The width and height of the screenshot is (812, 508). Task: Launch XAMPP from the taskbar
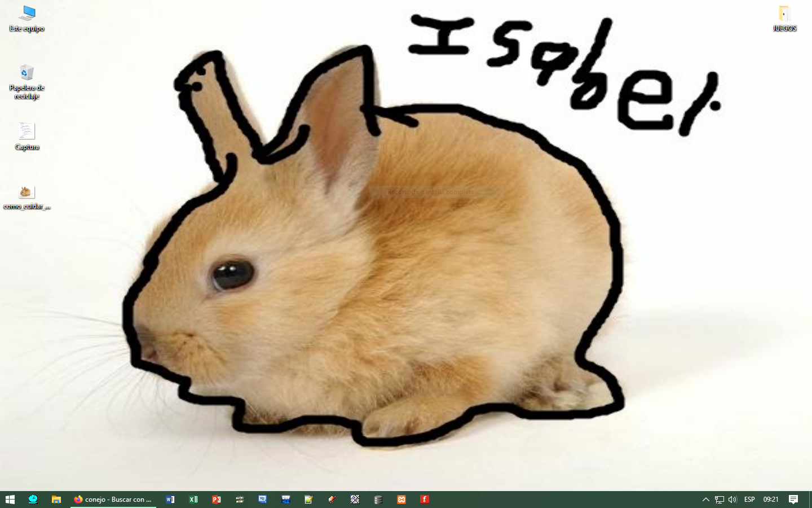(x=401, y=500)
